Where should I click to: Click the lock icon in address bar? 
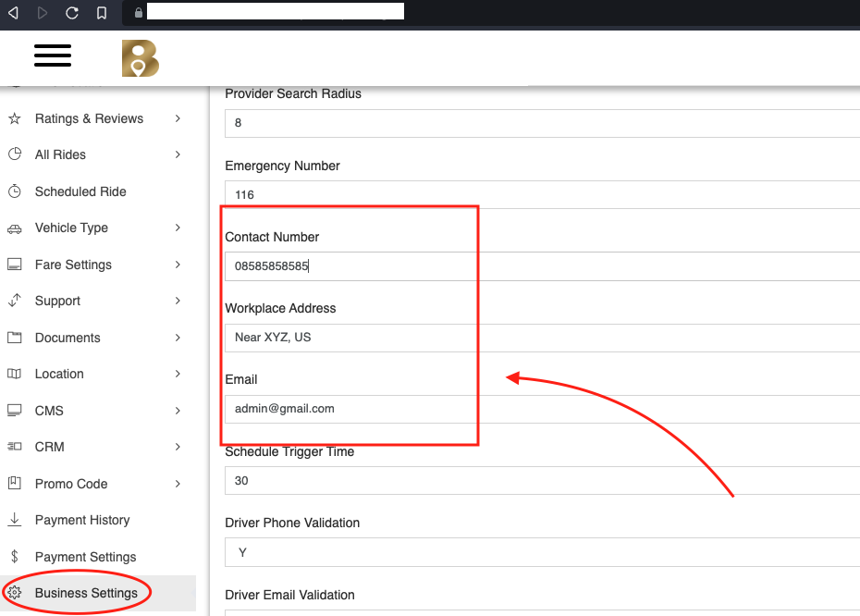(139, 13)
